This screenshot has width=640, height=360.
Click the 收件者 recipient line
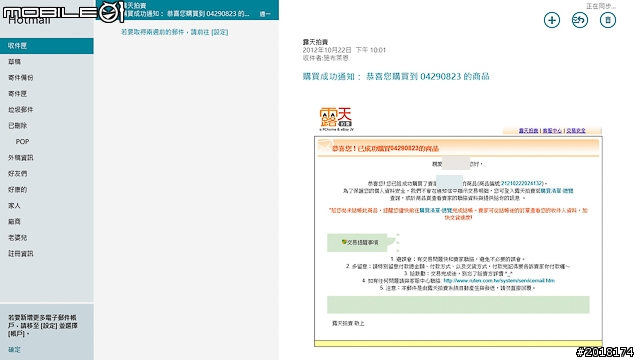(x=326, y=58)
